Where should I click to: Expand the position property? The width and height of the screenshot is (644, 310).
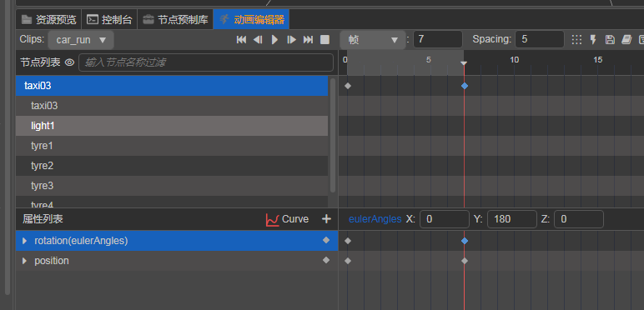[25, 261]
